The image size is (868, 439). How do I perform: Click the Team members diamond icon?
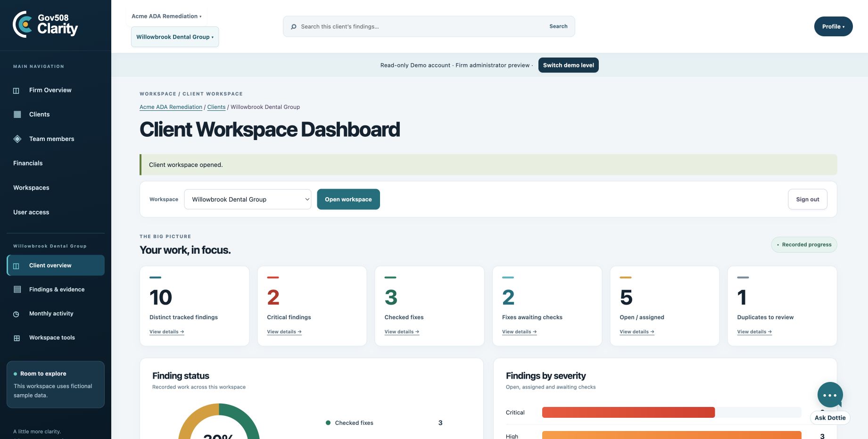click(17, 139)
